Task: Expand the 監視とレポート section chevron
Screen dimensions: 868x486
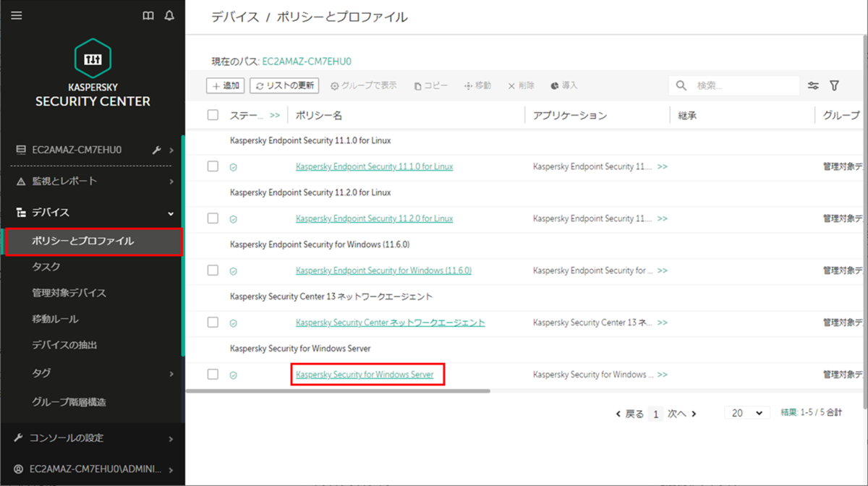Action: click(x=173, y=181)
